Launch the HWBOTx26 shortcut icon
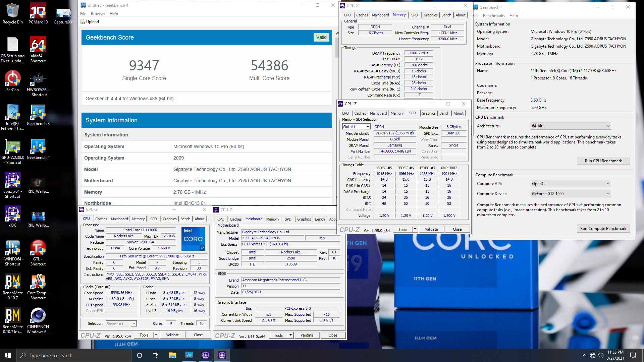The image size is (644, 362). 38,84
